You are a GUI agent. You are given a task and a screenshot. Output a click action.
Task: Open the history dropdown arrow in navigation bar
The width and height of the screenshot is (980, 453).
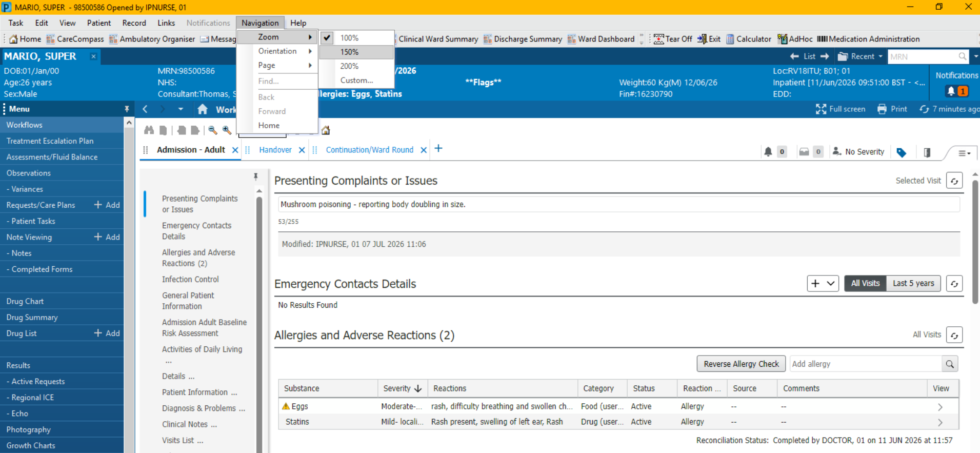pos(181,109)
